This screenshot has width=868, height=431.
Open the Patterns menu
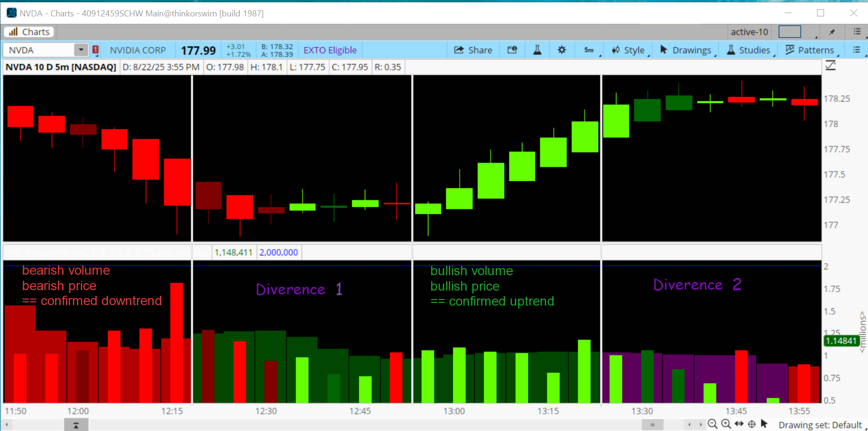tap(811, 50)
